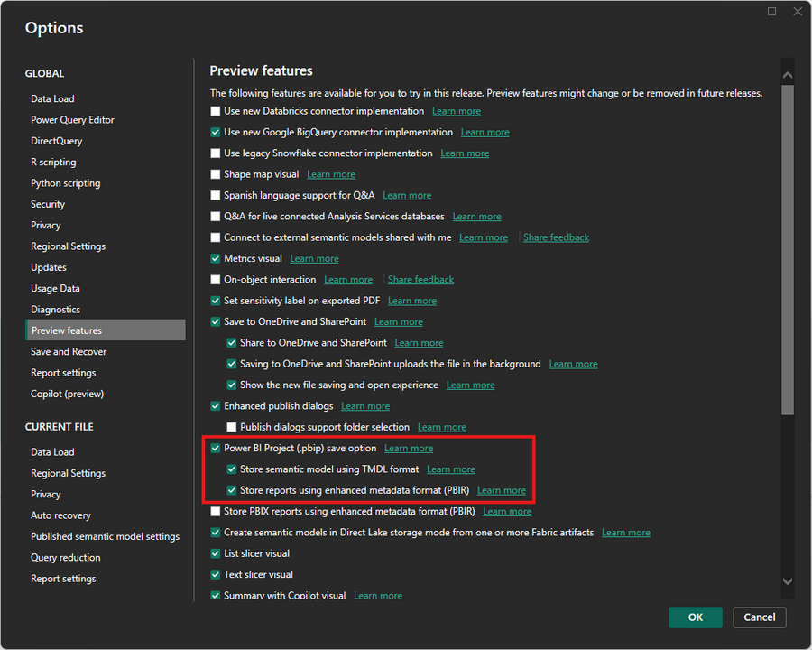Uncheck Create semantic models in Direct Lake mode

tap(216, 533)
